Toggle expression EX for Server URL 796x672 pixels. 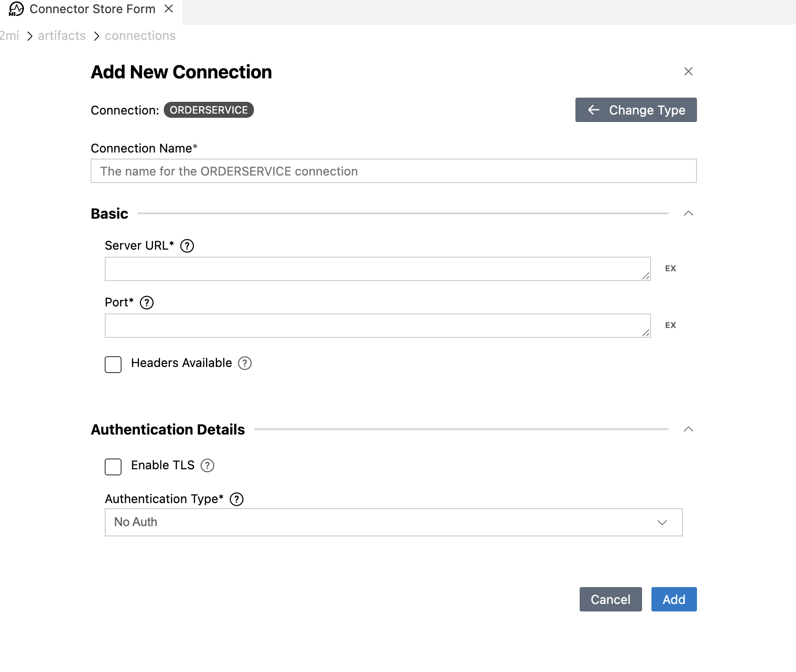click(x=671, y=268)
